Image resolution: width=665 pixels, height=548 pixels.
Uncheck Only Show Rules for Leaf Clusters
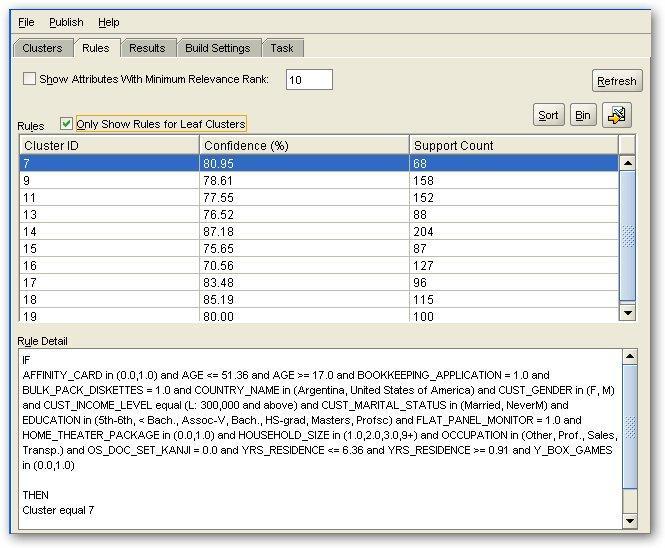tap(66, 123)
